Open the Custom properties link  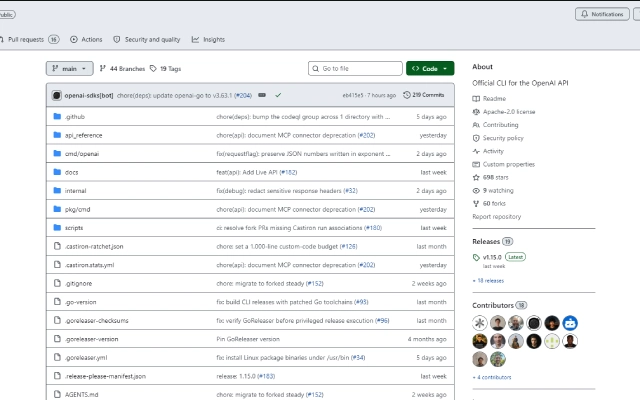tap(504, 164)
